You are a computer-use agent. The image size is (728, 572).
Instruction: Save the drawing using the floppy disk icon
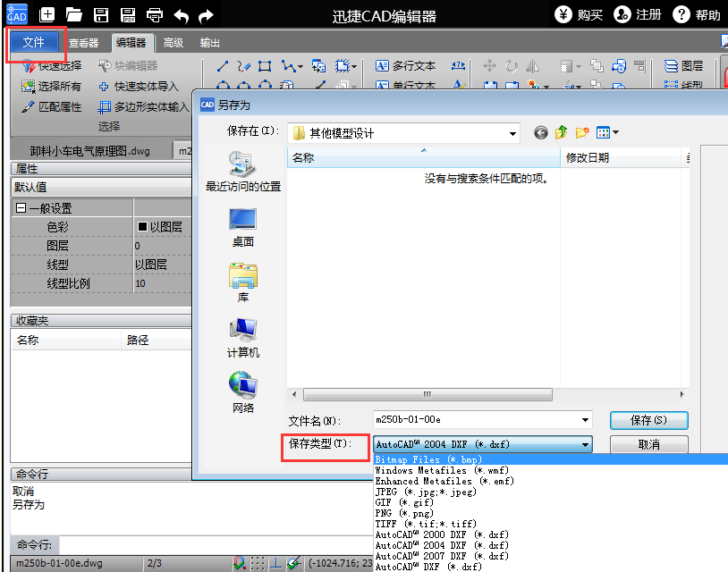(x=101, y=15)
